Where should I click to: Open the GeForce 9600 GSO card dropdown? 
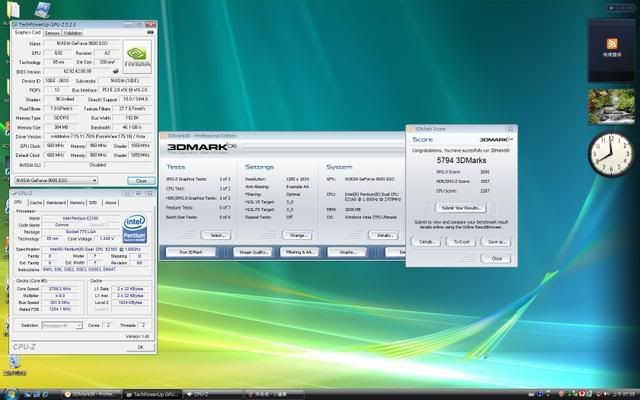pos(56,180)
